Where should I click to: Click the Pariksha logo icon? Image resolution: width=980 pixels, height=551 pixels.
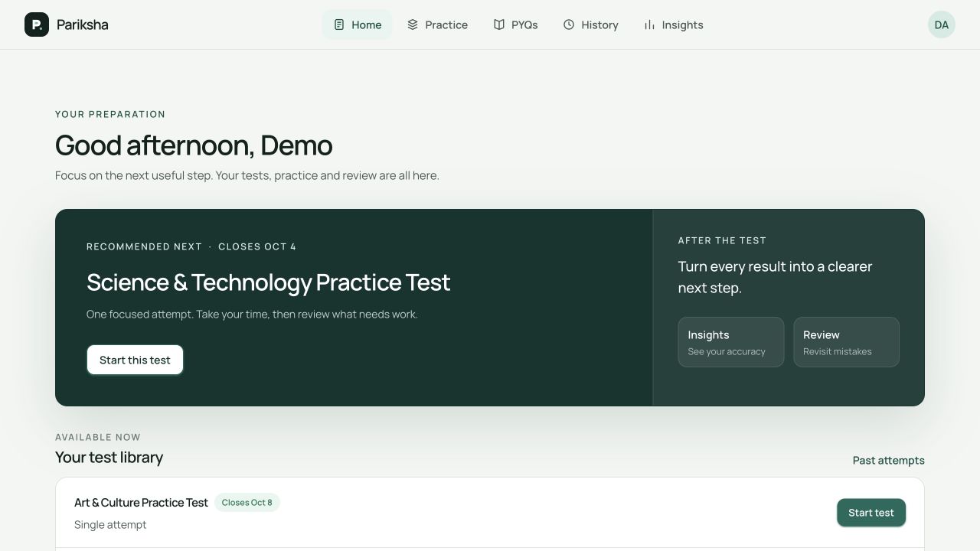tap(37, 24)
